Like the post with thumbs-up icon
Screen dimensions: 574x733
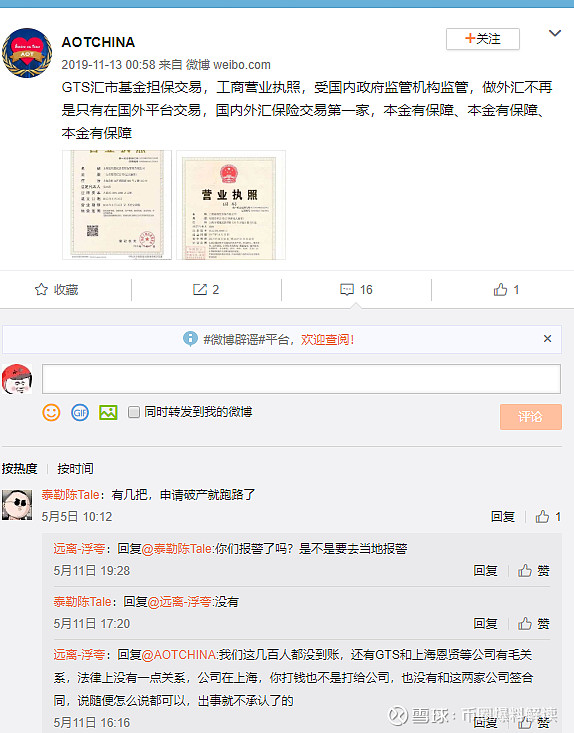[500, 289]
